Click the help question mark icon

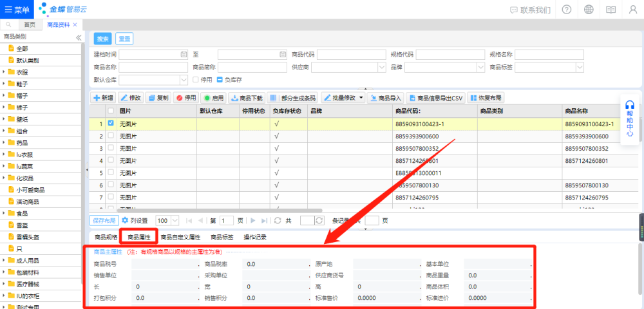(x=567, y=10)
